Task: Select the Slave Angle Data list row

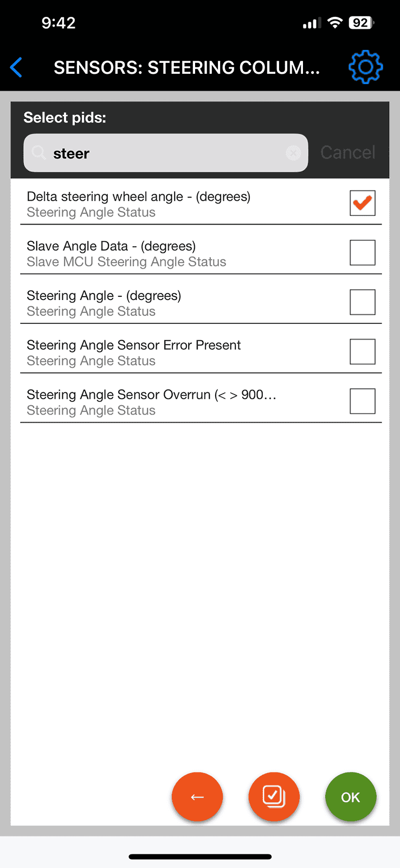Action: (x=201, y=253)
